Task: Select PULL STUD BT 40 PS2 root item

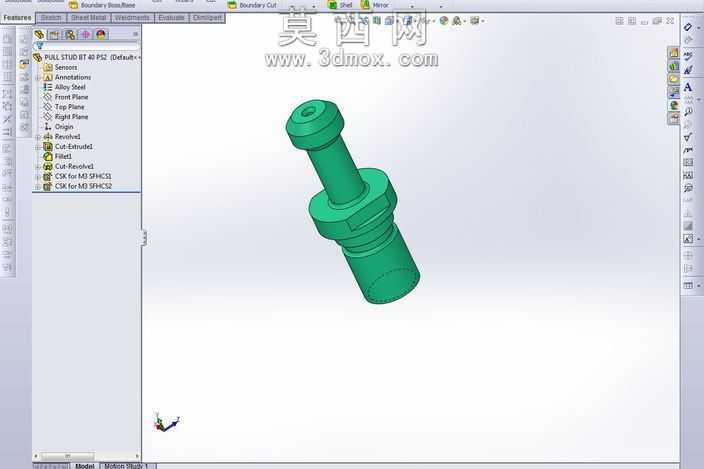Action: (x=86, y=57)
